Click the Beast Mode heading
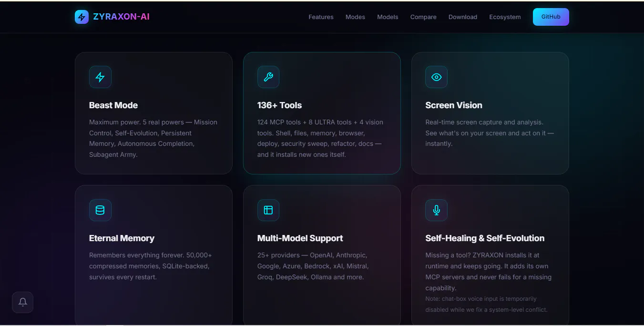 coord(113,105)
